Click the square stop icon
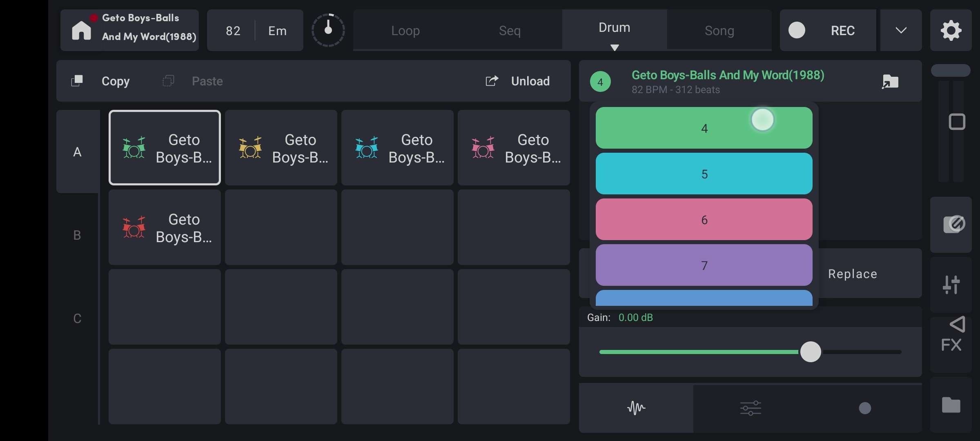 click(x=957, y=122)
